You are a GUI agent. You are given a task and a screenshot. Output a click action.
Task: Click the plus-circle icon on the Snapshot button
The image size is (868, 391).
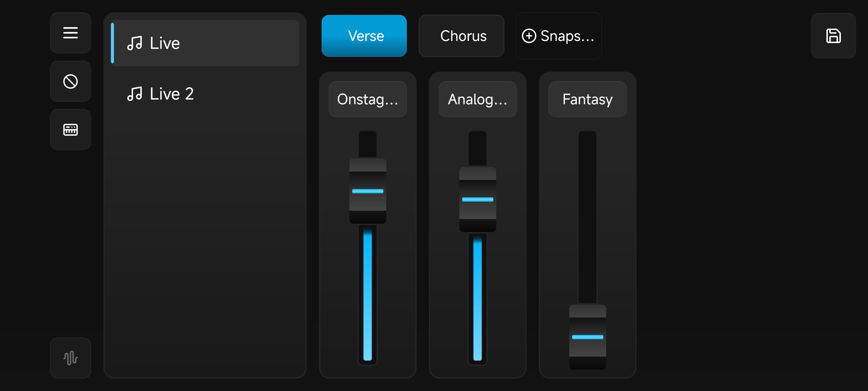click(529, 36)
